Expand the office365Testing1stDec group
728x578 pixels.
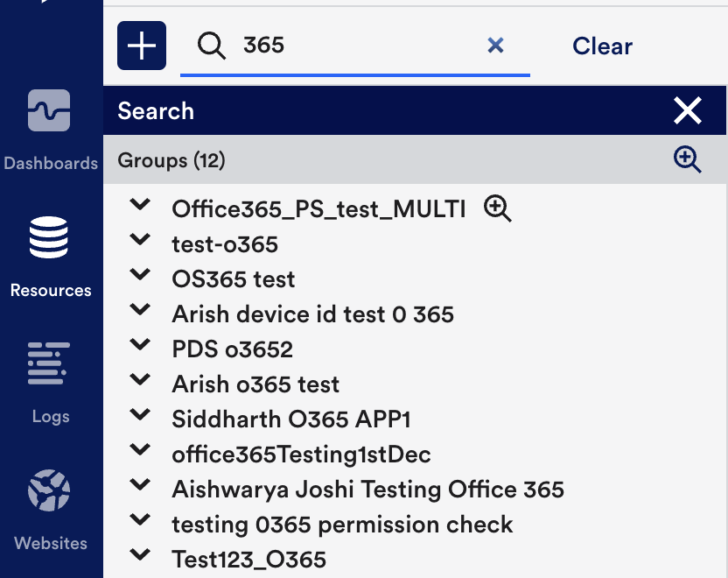[140, 449]
